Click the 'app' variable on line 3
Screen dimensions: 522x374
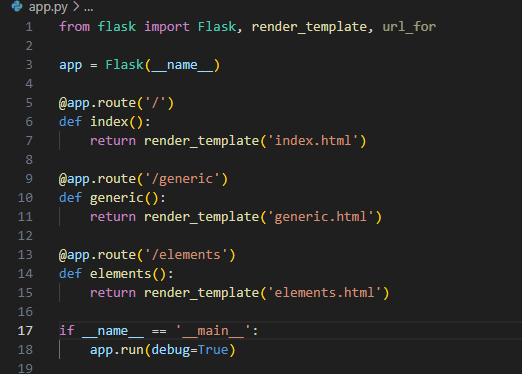point(70,65)
